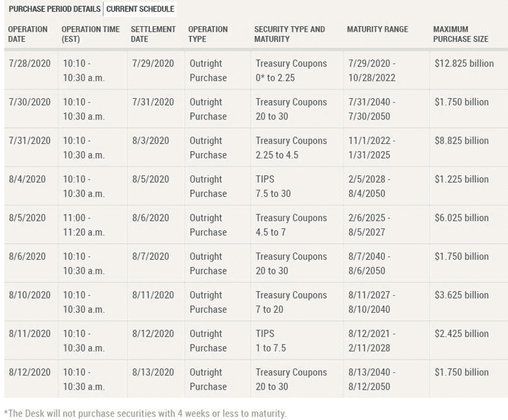Viewport: 508px width, 420px height.
Task: Select the $6.025 billion purchase size cell
Action: click(x=461, y=218)
